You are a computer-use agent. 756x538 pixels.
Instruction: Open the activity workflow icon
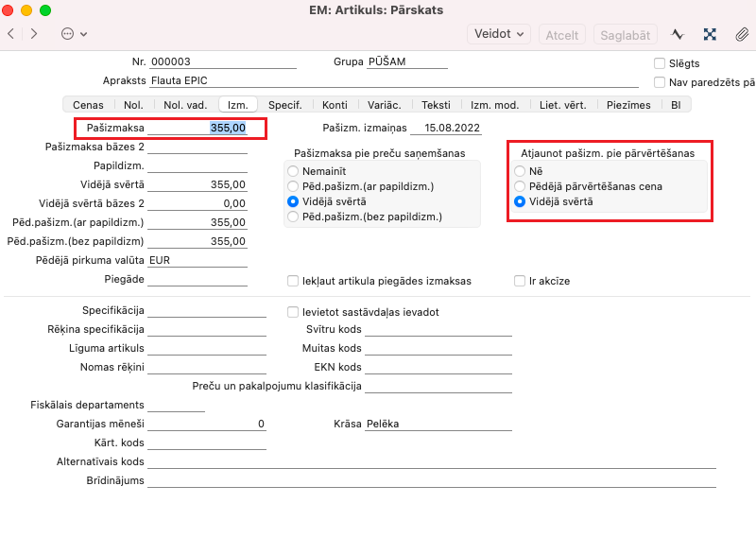pyautogui.click(x=678, y=34)
